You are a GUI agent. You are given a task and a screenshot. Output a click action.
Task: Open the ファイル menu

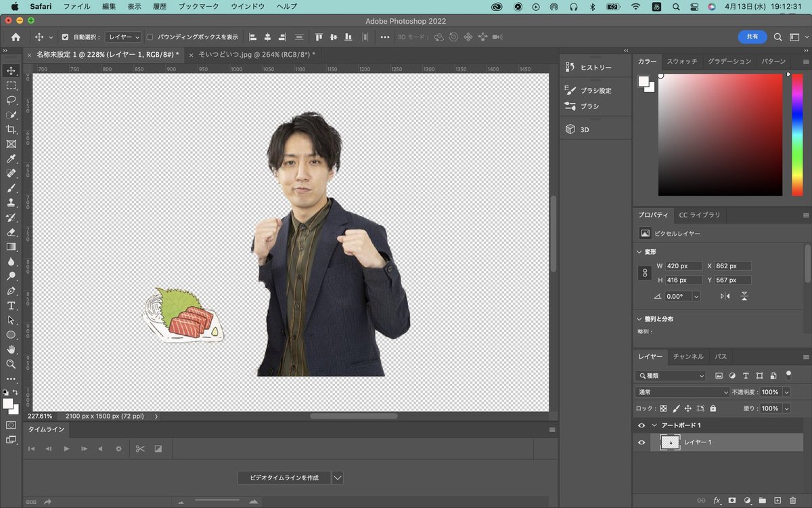tap(77, 6)
